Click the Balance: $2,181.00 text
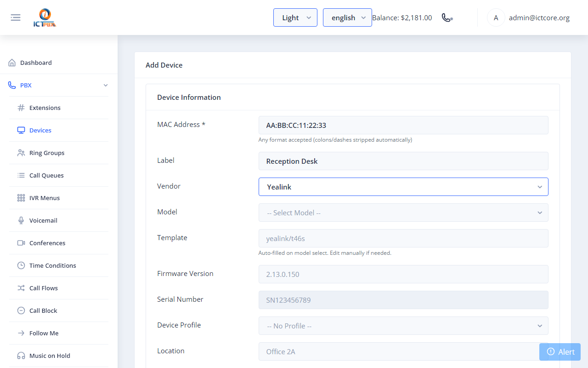Viewport: 588px width, 368px height. coord(402,17)
